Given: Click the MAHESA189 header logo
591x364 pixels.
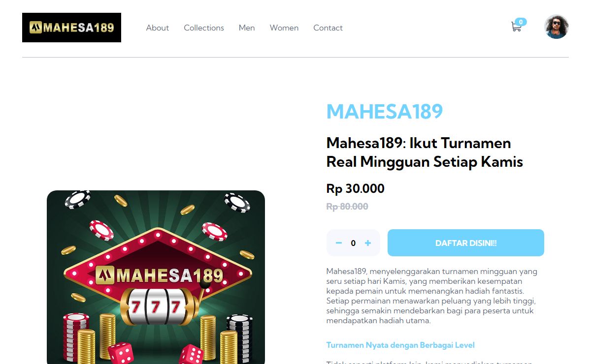Looking at the screenshot, I should pos(71,28).
